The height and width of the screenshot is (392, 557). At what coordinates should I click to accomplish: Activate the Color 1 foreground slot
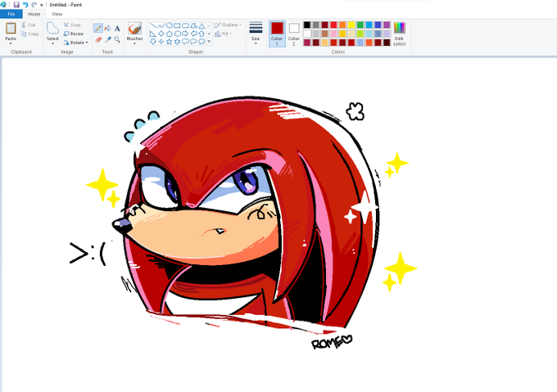point(277,34)
